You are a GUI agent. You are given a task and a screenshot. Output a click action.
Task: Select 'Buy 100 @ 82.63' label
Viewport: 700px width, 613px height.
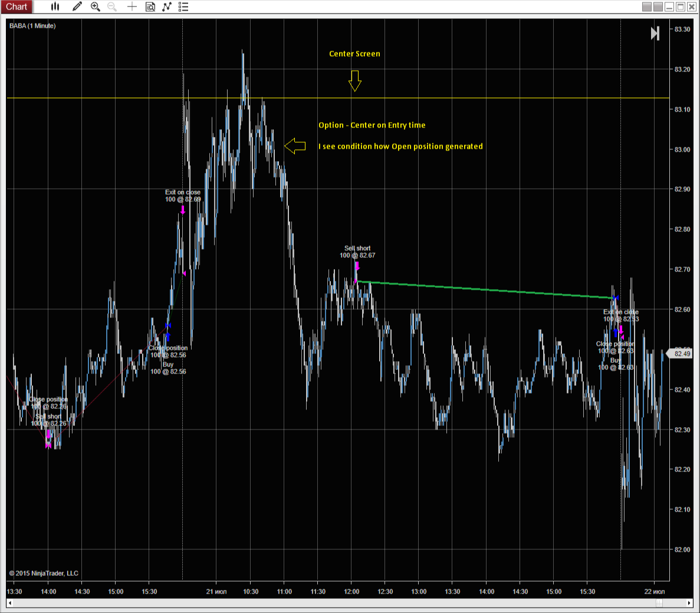point(616,363)
